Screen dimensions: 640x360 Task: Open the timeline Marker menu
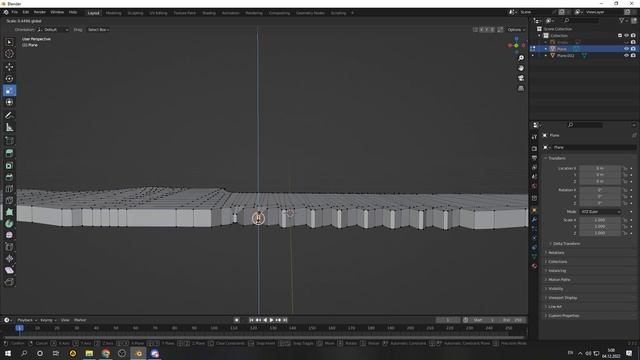click(x=80, y=320)
